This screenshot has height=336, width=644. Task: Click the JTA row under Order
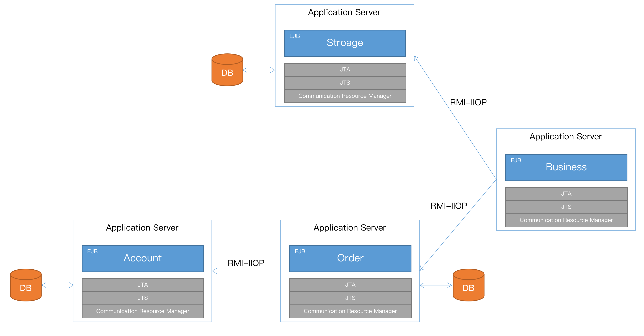pyautogui.click(x=350, y=285)
